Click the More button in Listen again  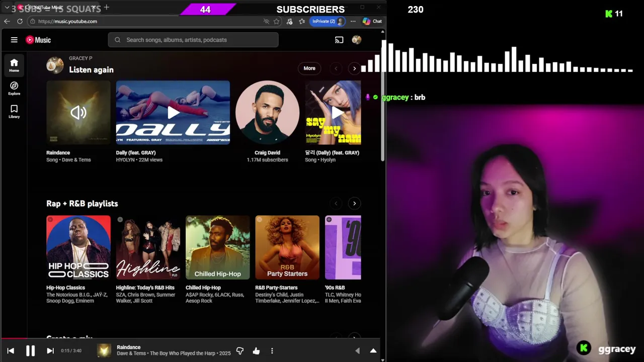tap(309, 68)
